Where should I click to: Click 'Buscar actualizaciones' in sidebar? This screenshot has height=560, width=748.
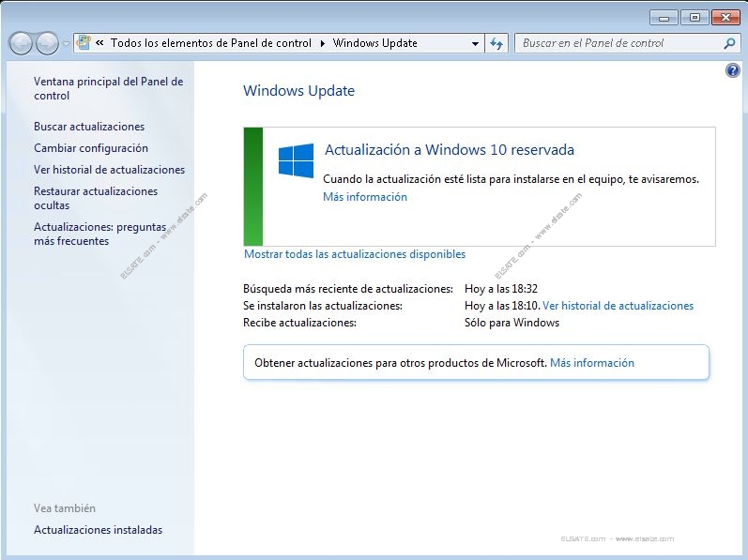coord(89,127)
